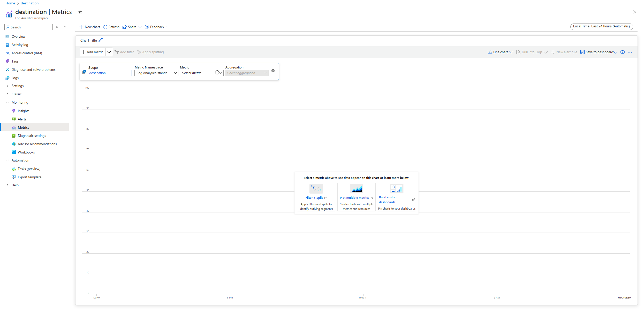Open the Select metric dropdown
The width and height of the screenshot is (644, 322).
coord(201,73)
